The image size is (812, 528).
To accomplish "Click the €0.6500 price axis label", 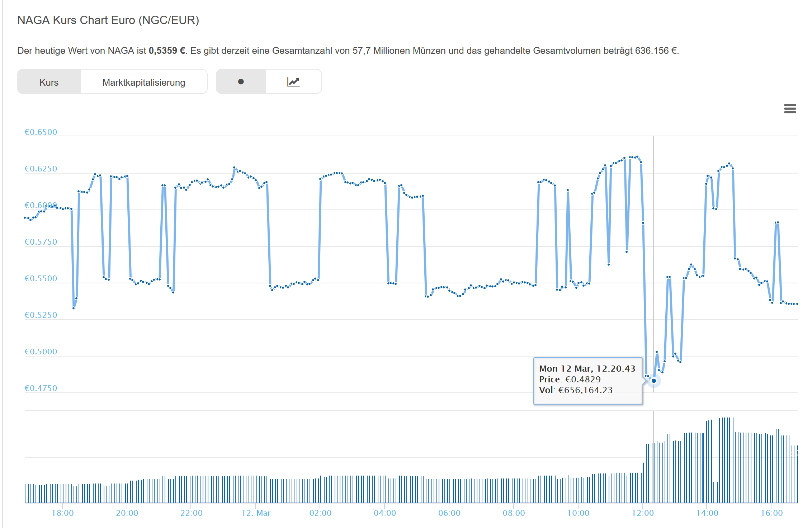I will 41,132.
